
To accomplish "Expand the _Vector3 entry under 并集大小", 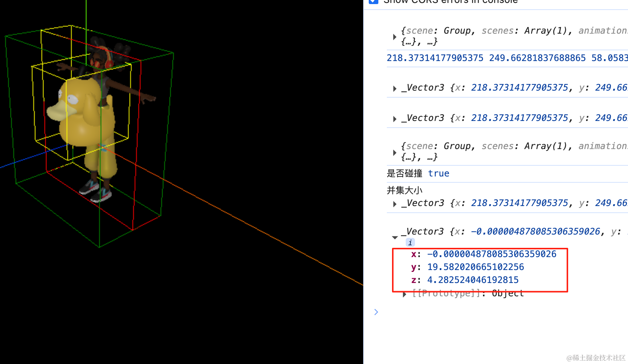I will 395,204.
